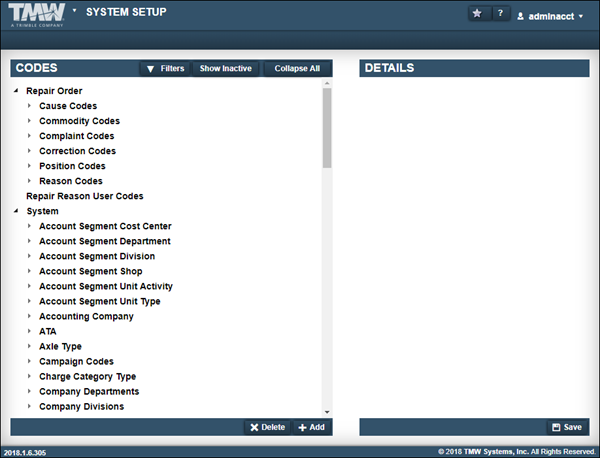The height and width of the screenshot is (458, 600).
Task: Select the Reason Codes label
Action: 71,181
